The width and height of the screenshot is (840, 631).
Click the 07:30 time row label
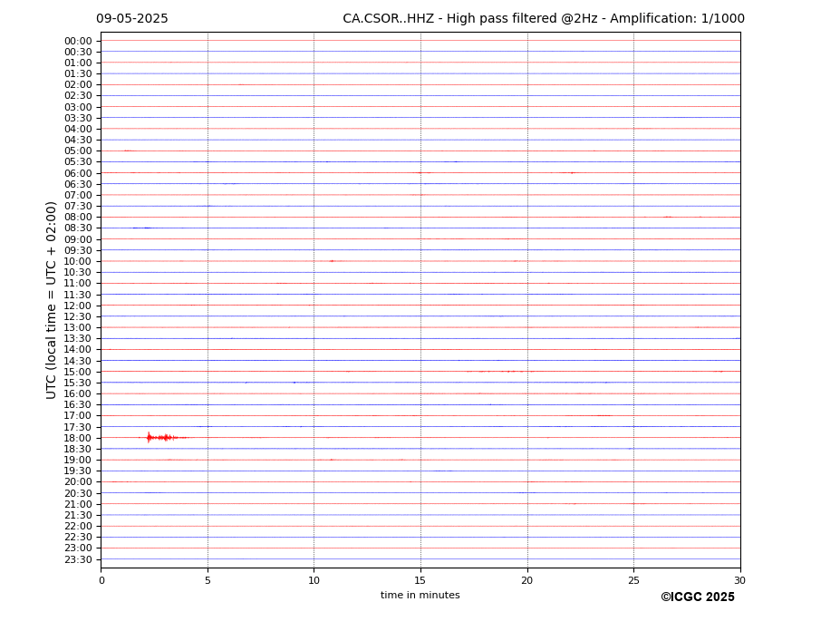[x=78, y=207]
